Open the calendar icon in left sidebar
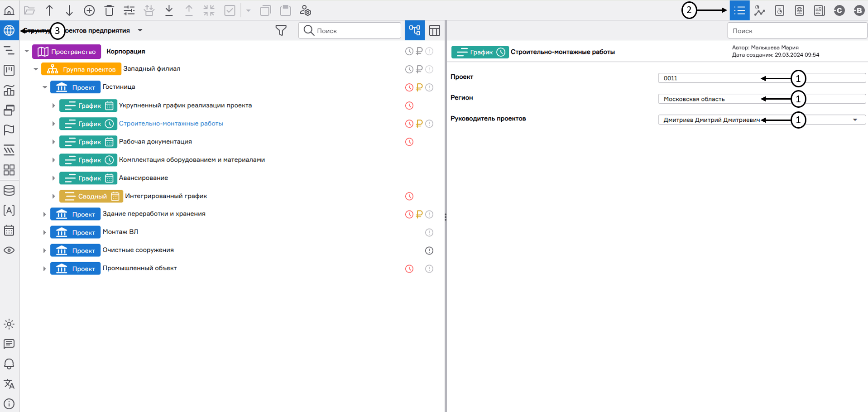Image resolution: width=868 pixels, height=412 pixels. [9, 230]
